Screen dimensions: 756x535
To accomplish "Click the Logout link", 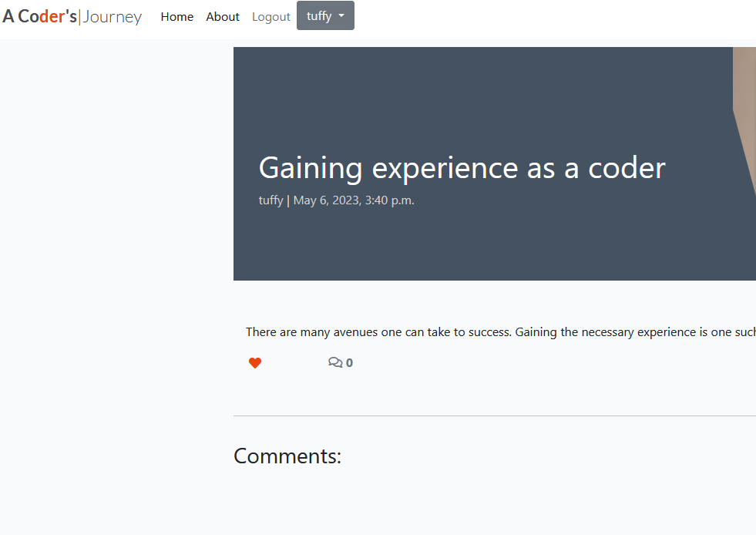I will (x=270, y=16).
